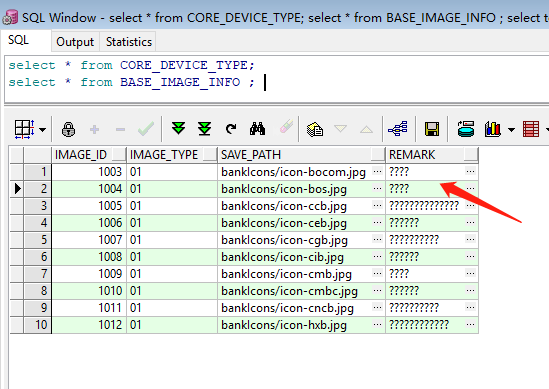Click the select-all corner grid cell
549x389 pixels.
(17, 155)
